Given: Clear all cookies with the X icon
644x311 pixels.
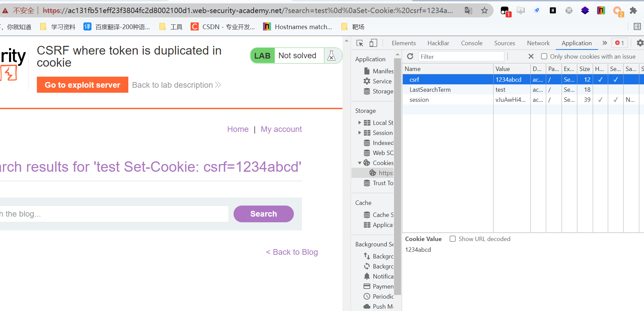Looking at the screenshot, I should (531, 56).
